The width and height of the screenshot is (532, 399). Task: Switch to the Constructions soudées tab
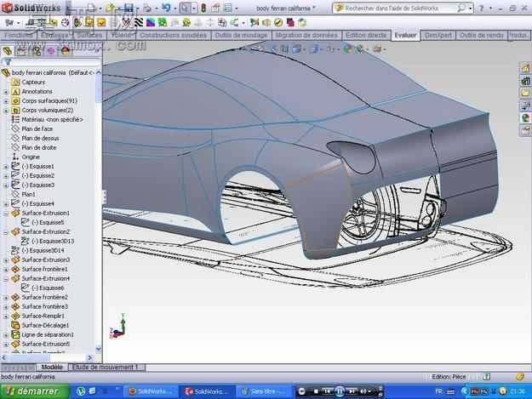(173, 35)
